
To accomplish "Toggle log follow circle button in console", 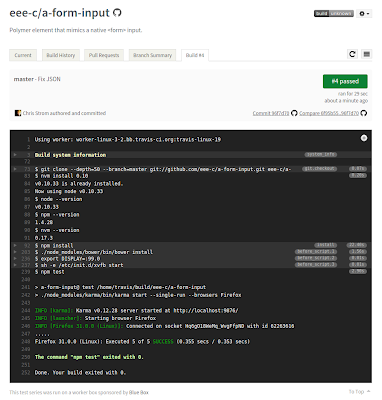I will (364, 138).
